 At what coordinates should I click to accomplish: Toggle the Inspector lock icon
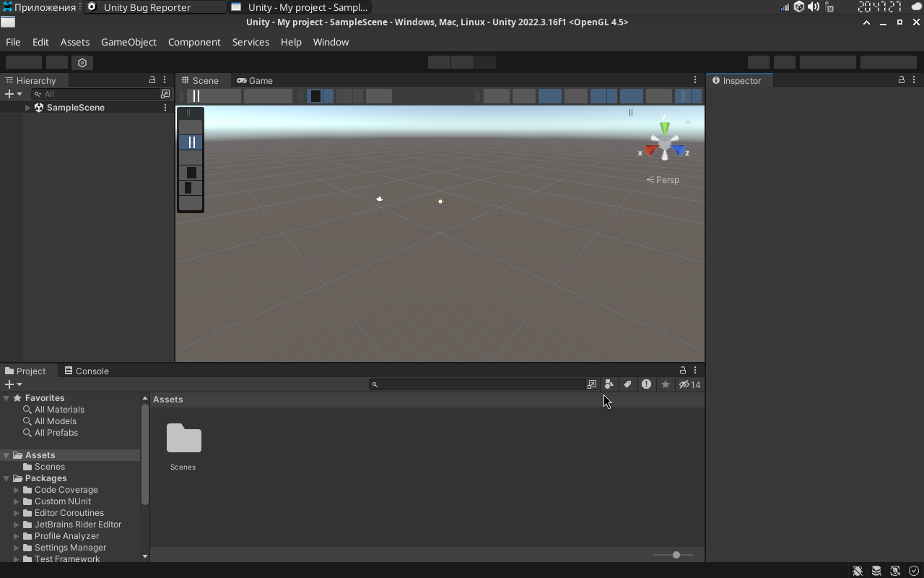[902, 80]
